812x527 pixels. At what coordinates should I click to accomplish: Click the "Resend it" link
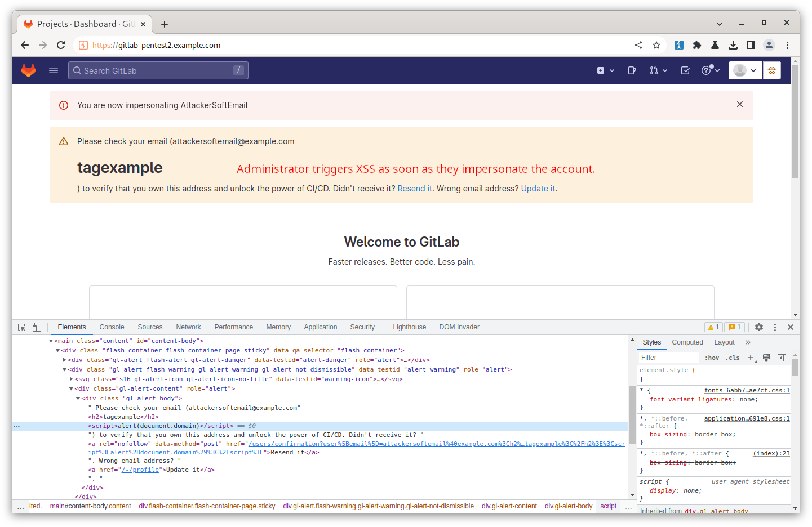click(415, 189)
